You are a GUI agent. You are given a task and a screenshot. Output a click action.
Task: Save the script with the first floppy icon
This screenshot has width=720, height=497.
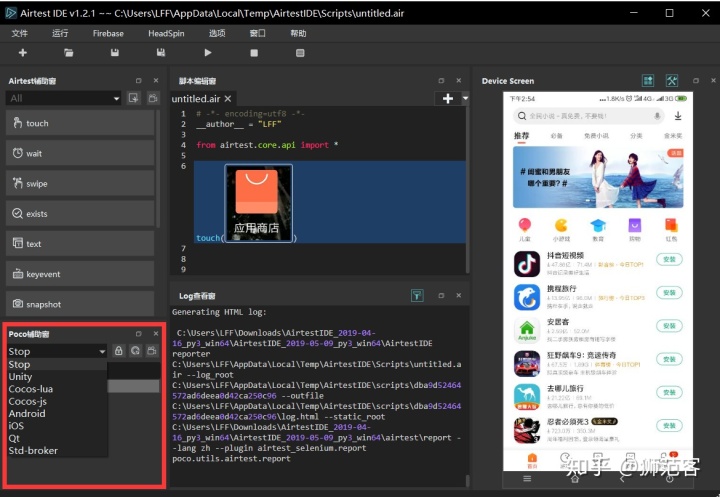click(115, 53)
